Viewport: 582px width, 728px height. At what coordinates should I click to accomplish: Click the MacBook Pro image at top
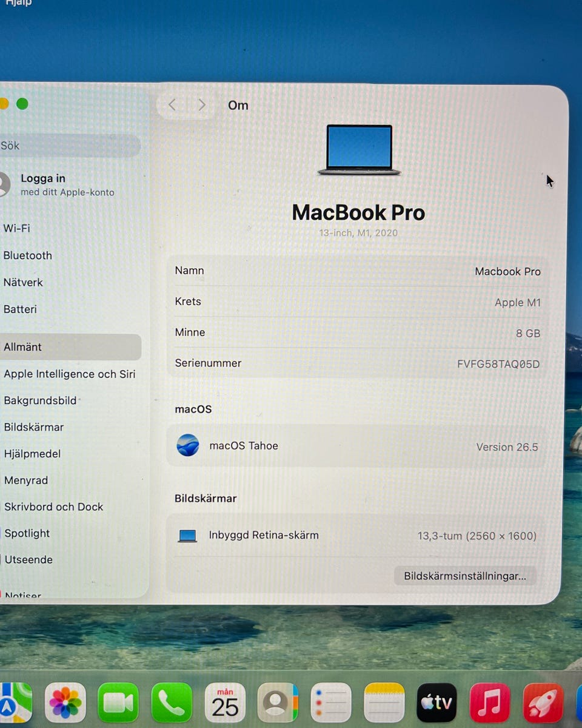(x=359, y=150)
